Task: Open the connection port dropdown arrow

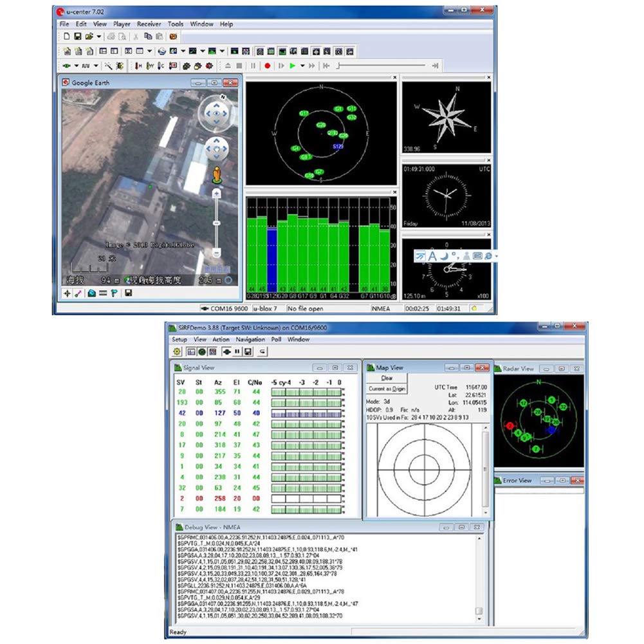Action: (76, 66)
